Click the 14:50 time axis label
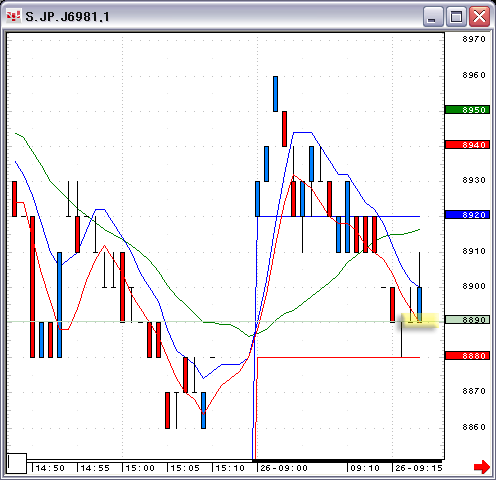 [x=50, y=468]
